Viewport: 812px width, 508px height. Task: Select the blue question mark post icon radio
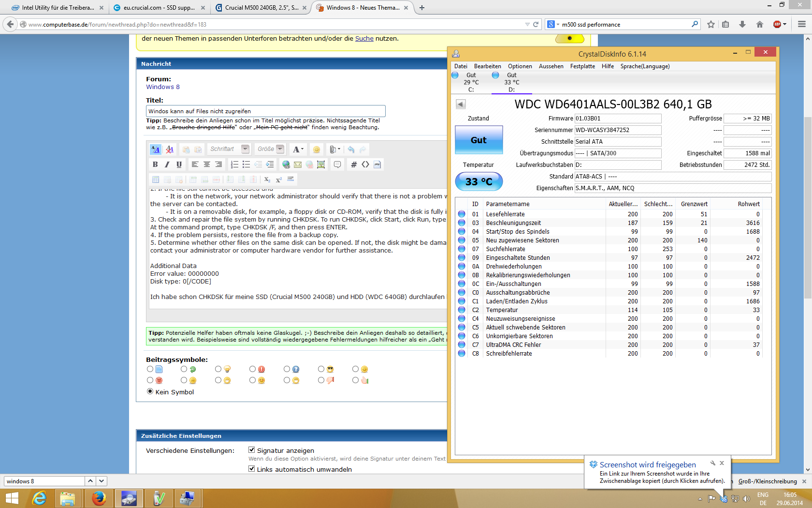click(287, 369)
